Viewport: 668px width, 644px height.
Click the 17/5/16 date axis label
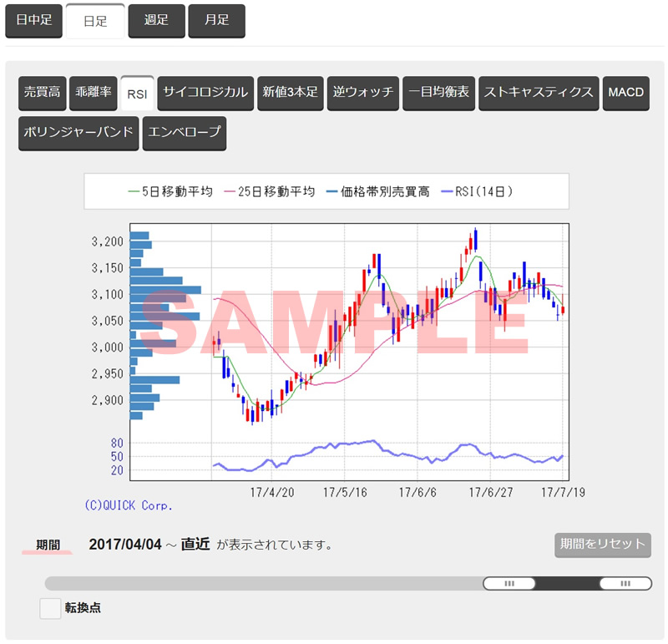click(x=345, y=493)
